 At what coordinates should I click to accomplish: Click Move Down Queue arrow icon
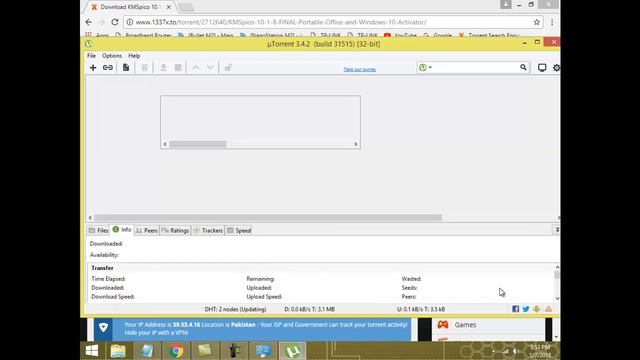(210, 68)
